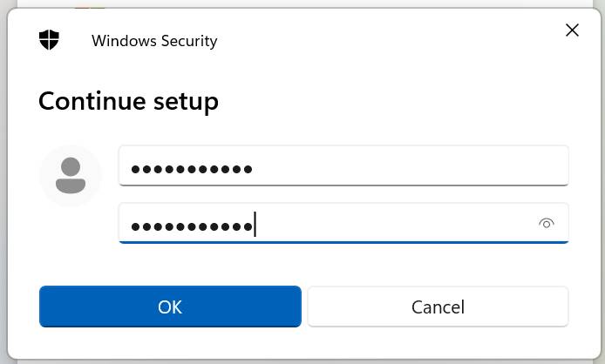Click the Windows Security shield icon
605x364 pixels.
[49, 40]
